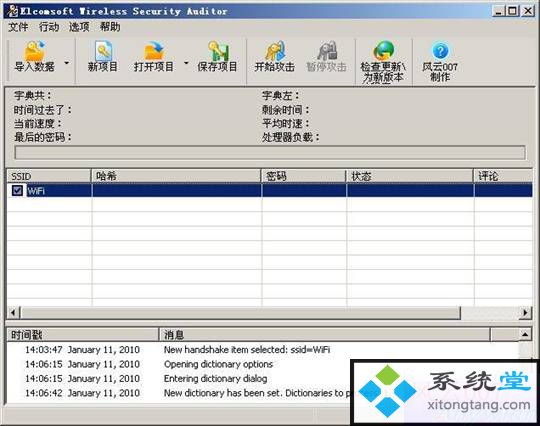
Task: Click horizontal scrollbar left arrow
Action: coord(13,313)
